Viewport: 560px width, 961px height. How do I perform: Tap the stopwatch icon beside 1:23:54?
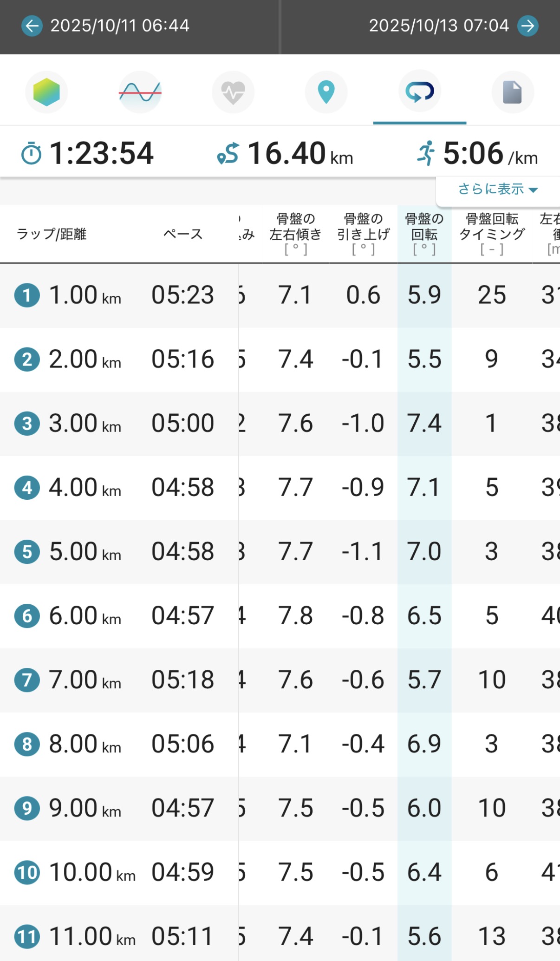point(32,154)
